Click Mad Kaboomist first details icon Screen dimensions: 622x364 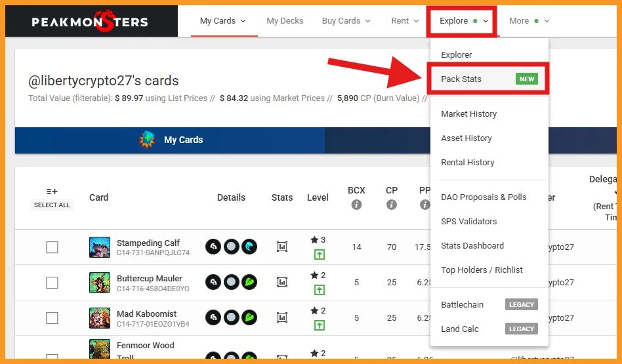click(213, 317)
